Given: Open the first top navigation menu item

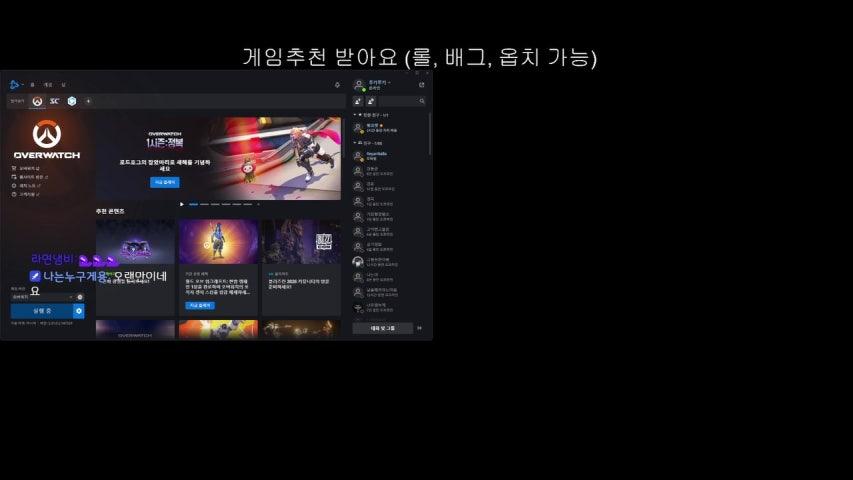Looking at the screenshot, I should coord(33,85).
